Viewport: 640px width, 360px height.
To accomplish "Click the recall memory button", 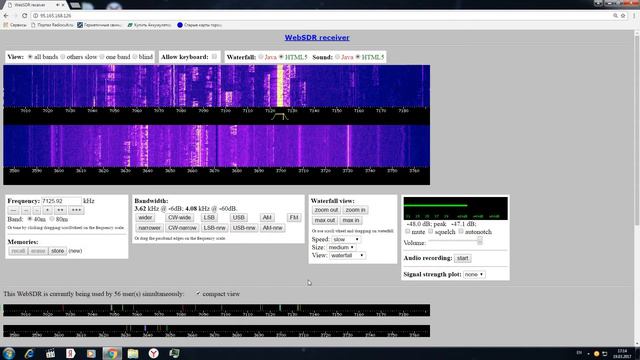I will click(18, 251).
